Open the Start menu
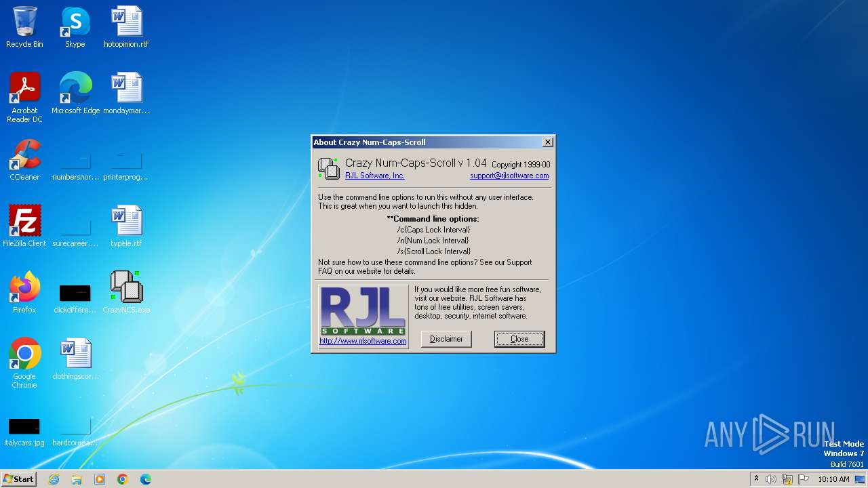Viewport: 868px width, 488px height. pyautogui.click(x=18, y=479)
